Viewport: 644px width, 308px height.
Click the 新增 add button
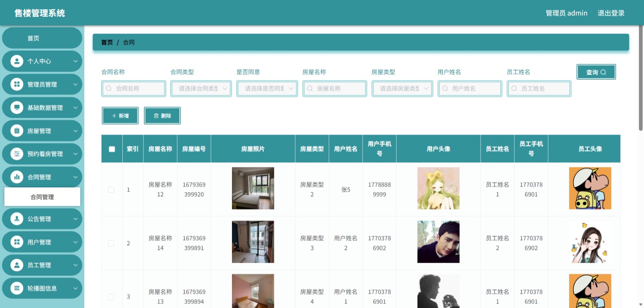[120, 116]
